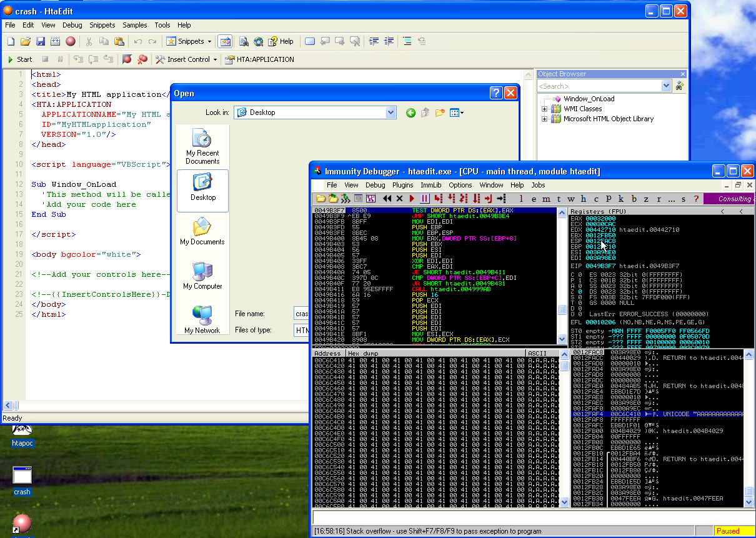Screen dimensions: 756x538
Task: Click the Toggle breakpoint icon in HtaEdit
Action: pyautogui.click(x=127, y=59)
